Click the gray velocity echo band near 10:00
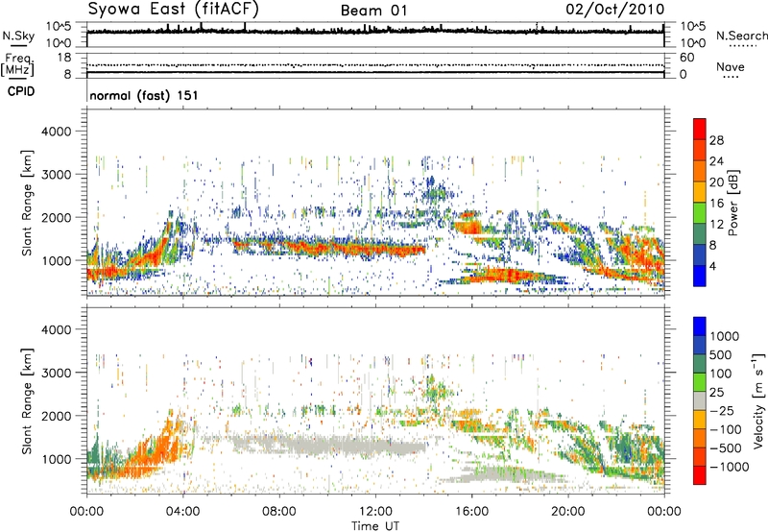The height and width of the screenshot is (532, 768). tap(328, 446)
